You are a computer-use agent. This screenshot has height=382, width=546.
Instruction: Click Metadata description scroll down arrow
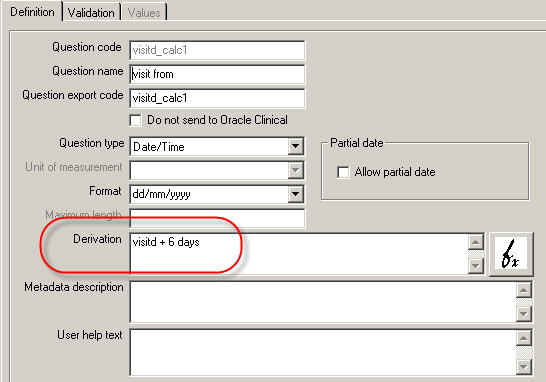pos(524,314)
